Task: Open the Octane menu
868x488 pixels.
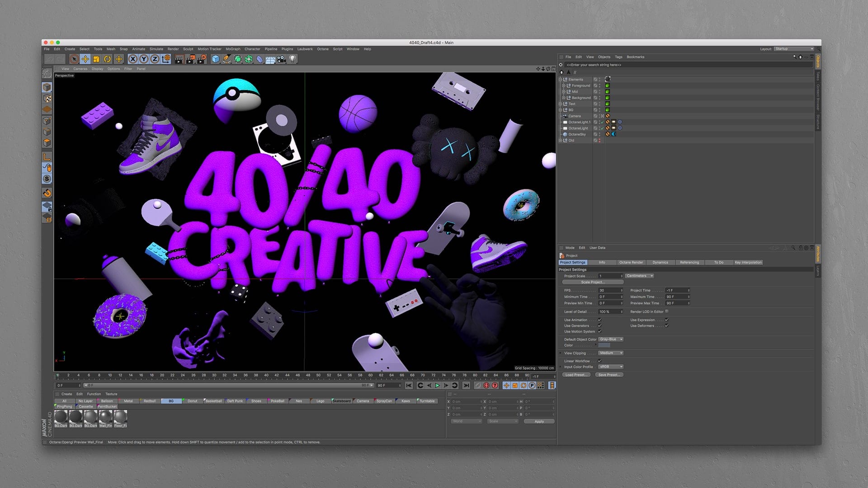Action: [323, 49]
